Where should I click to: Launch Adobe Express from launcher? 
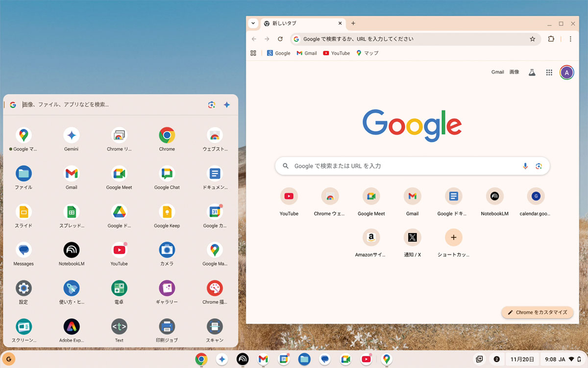[x=72, y=327]
